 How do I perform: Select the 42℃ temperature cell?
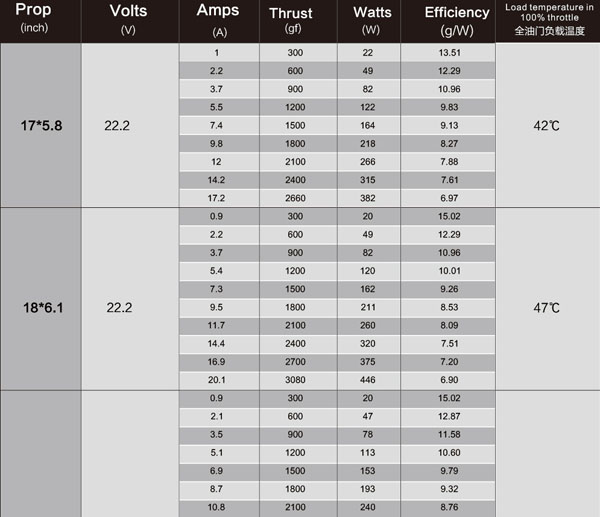pyautogui.click(x=547, y=126)
